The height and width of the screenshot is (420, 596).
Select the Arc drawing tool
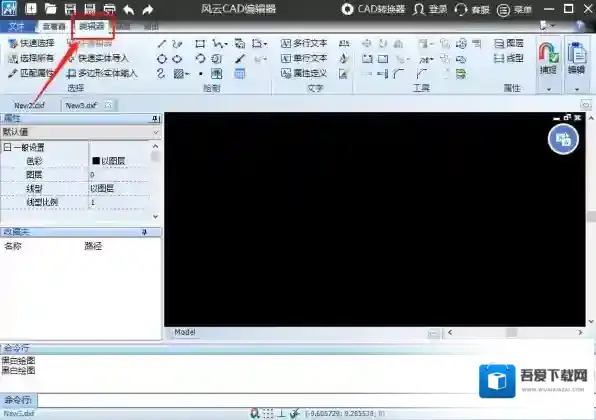(200, 59)
